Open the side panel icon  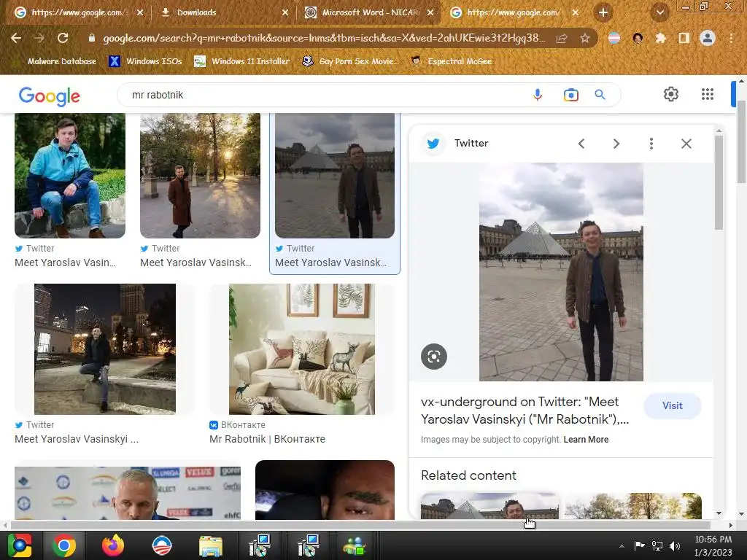click(684, 38)
